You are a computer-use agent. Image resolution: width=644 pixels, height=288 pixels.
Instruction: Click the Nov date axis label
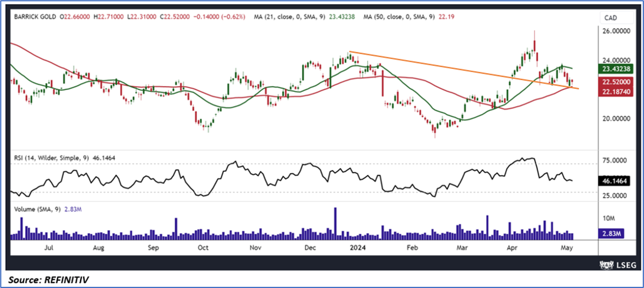coord(255,248)
